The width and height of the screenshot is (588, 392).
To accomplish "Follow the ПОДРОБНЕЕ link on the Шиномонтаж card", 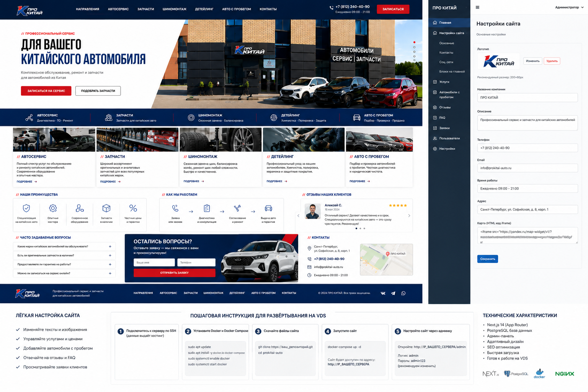I will (x=194, y=181).
